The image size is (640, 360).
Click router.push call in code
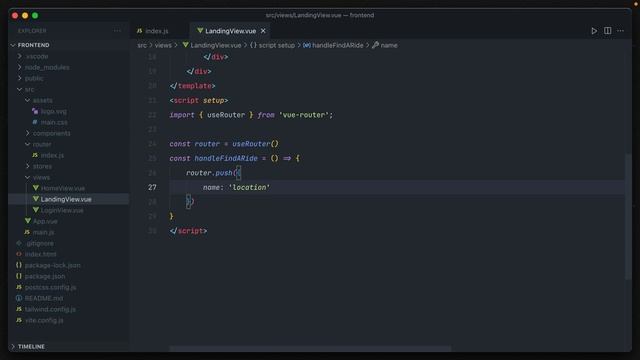[x=209, y=173]
